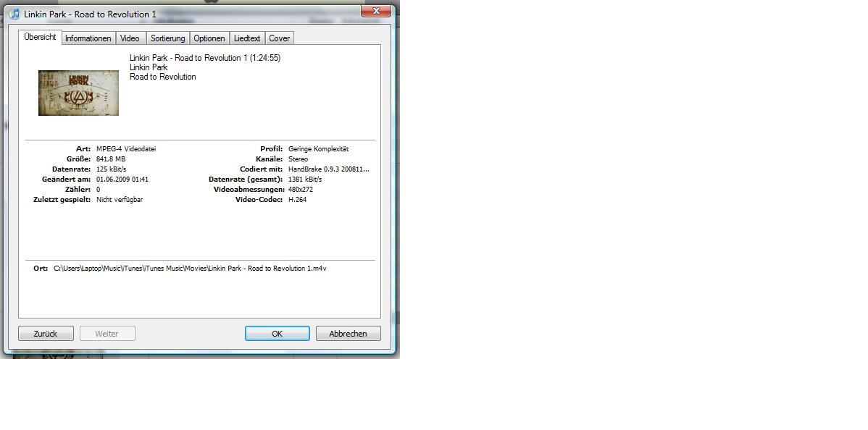
Task: Open the Informationen tab
Action: tap(88, 38)
